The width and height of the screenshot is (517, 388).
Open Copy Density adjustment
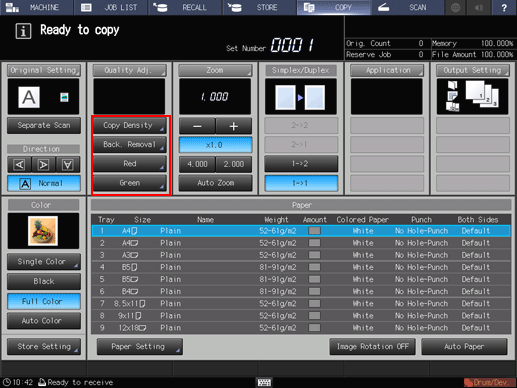(x=129, y=125)
